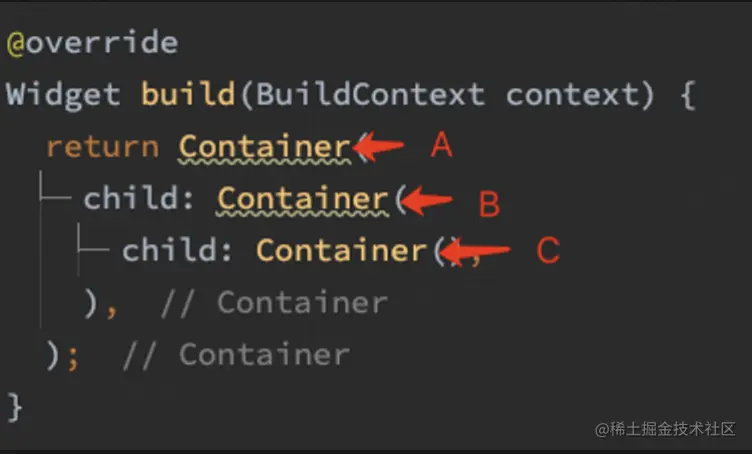This screenshot has height=454, width=752.
Task: Click the Widget return type
Action: point(63,95)
